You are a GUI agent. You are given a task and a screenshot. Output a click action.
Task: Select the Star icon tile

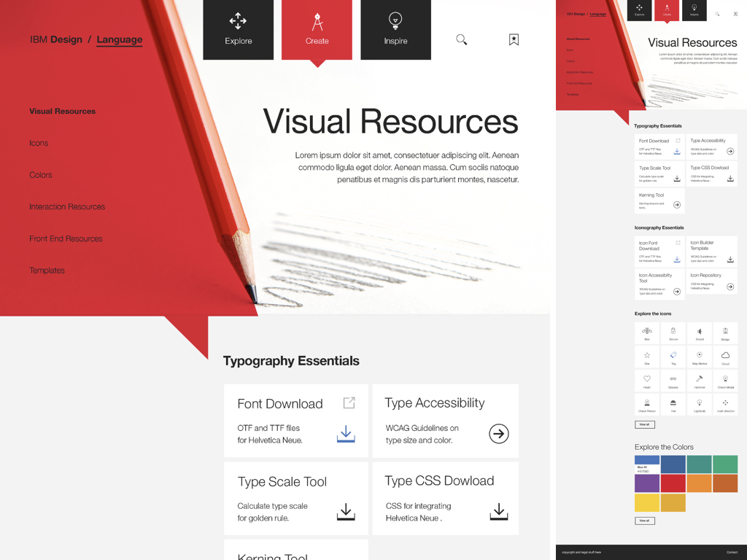point(647,357)
